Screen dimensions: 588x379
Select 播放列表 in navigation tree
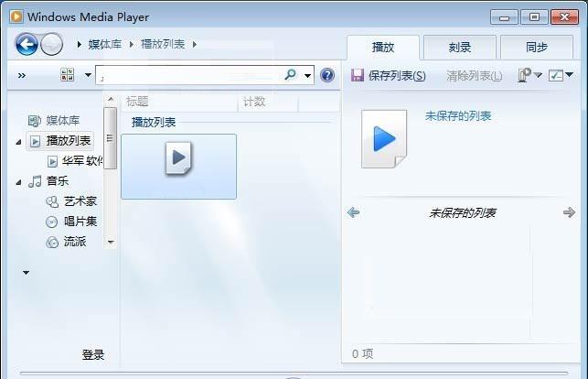69,141
